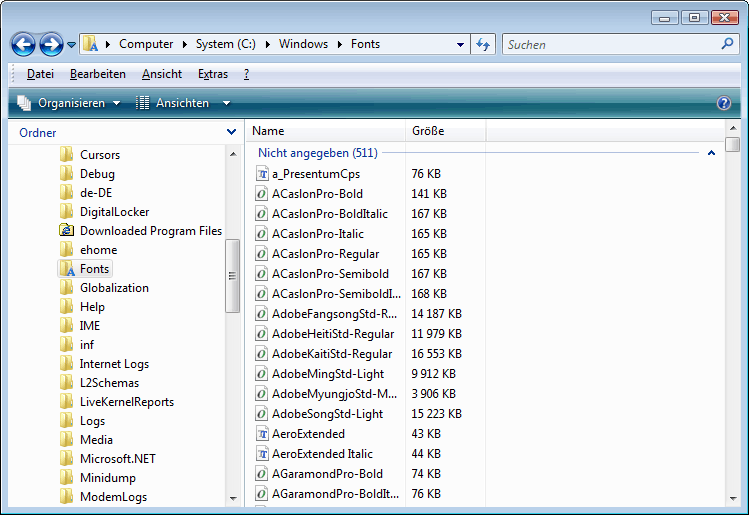Viewport: 749px width, 515px height.
Task: Click the blue Back navigation arrow
Action: [x=24, y=44]
